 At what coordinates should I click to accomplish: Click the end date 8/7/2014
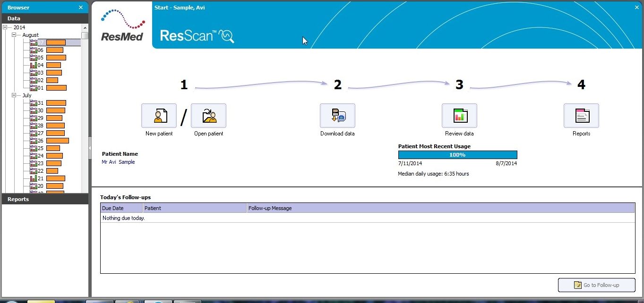coord(506,163)
